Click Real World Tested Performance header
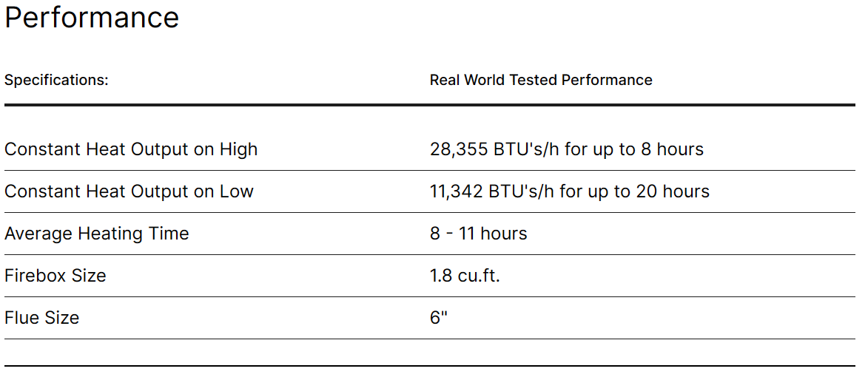 541,80
